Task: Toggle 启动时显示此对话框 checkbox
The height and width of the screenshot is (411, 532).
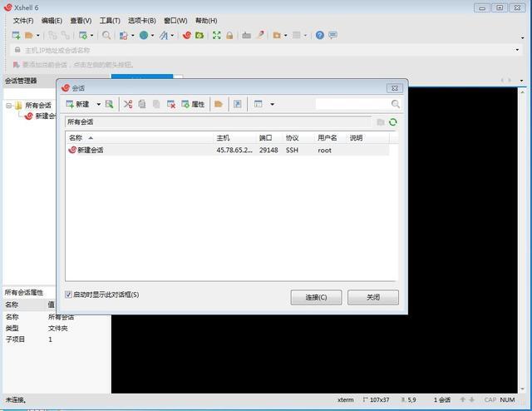Action: pyautogui.click(x=69, y=295)
